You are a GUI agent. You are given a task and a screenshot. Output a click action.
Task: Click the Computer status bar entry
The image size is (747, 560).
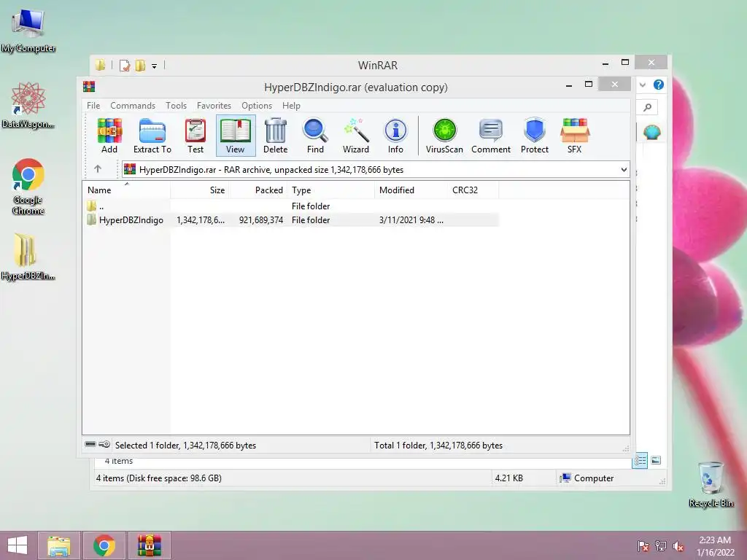coord(587,478)
